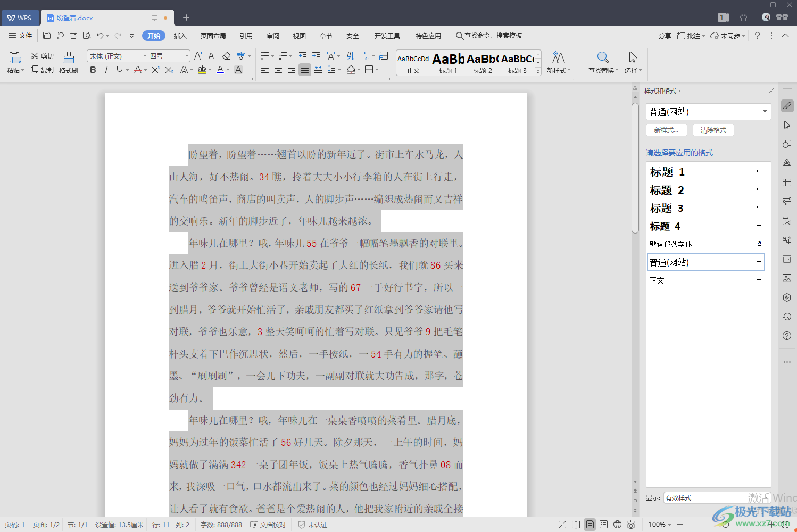Click the Subscript X₂ icon

[169, 70]
